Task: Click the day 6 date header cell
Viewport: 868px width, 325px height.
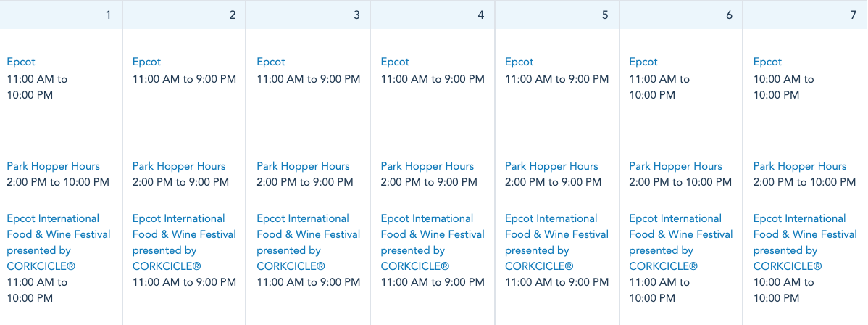Action: (681, 15)
